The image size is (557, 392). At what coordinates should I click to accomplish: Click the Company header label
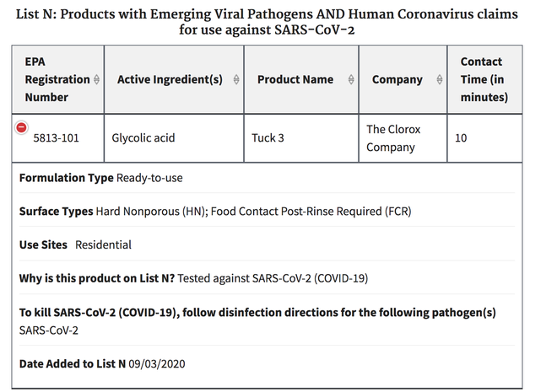pyautogui.click(x=397, y=79)
